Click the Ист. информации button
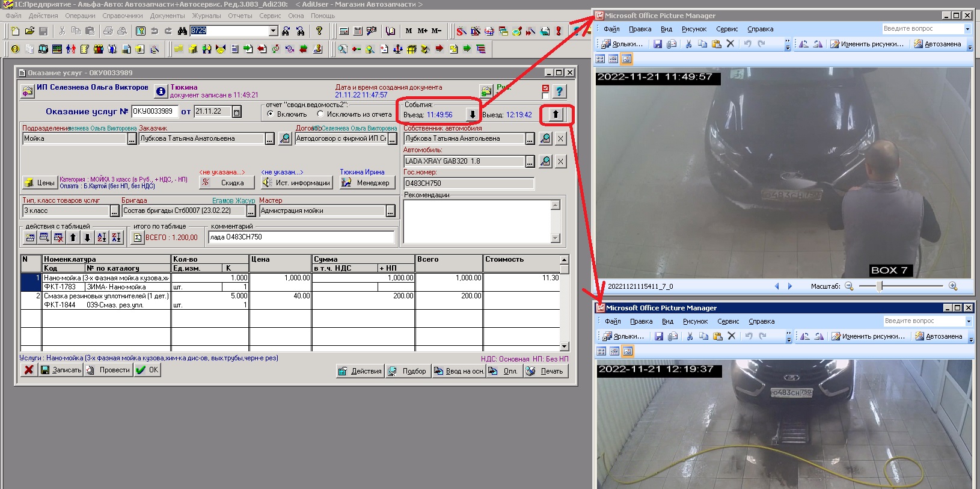Screen dimensions: 980x489 tap(297, 183)
